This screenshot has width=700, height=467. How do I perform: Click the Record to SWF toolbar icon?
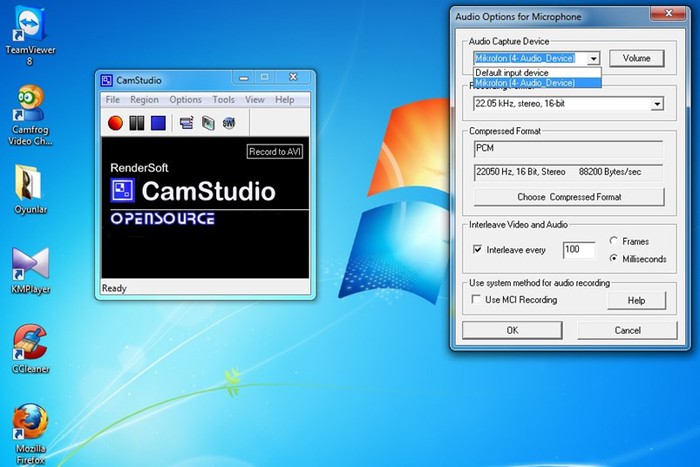tap(229, 123)
